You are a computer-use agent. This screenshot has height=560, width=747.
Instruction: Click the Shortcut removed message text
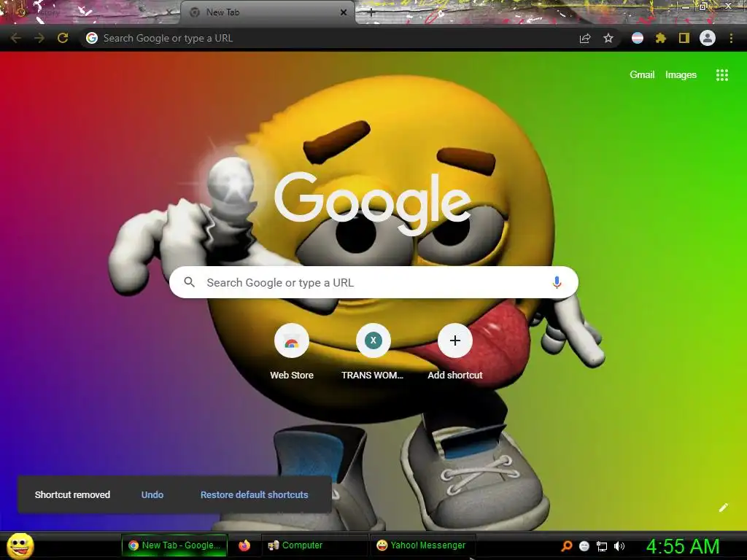[x=72, y=495]
